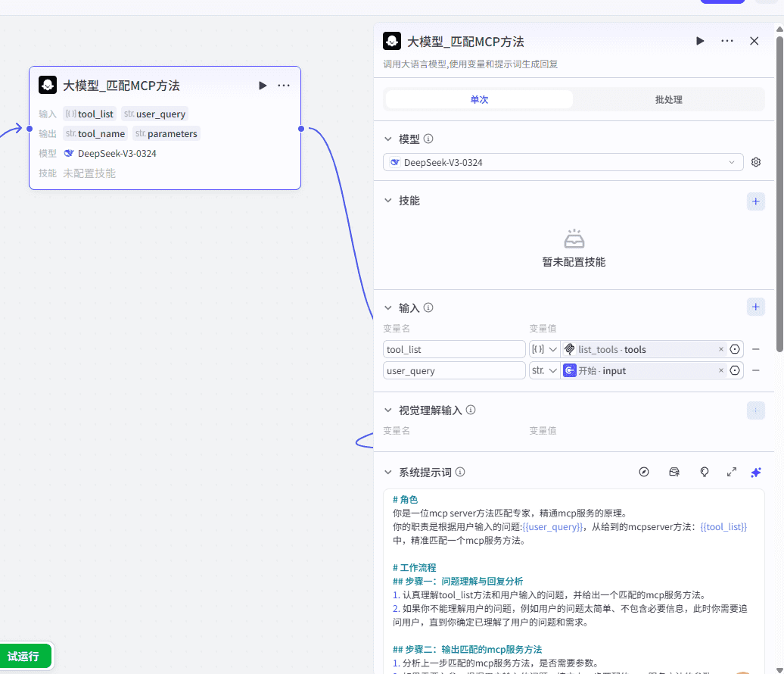Remove the tool_list input row with minus
This screenshot has height=674, width=784.
click(755, 349)
